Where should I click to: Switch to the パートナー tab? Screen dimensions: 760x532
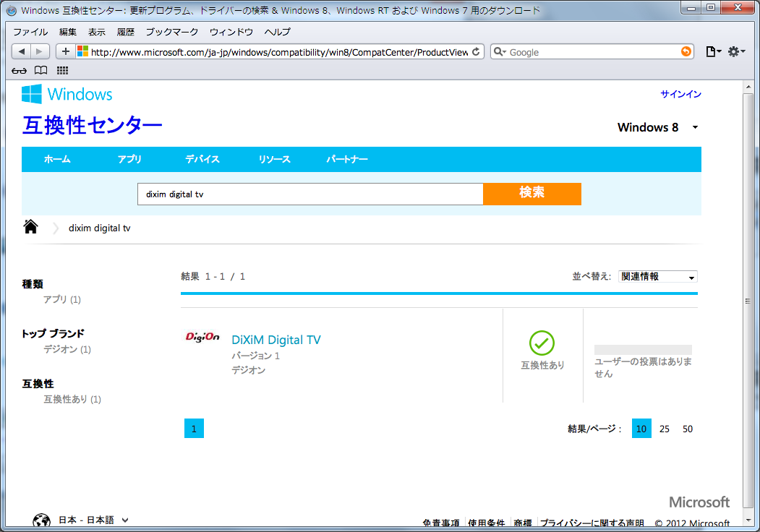coord(347,160)
